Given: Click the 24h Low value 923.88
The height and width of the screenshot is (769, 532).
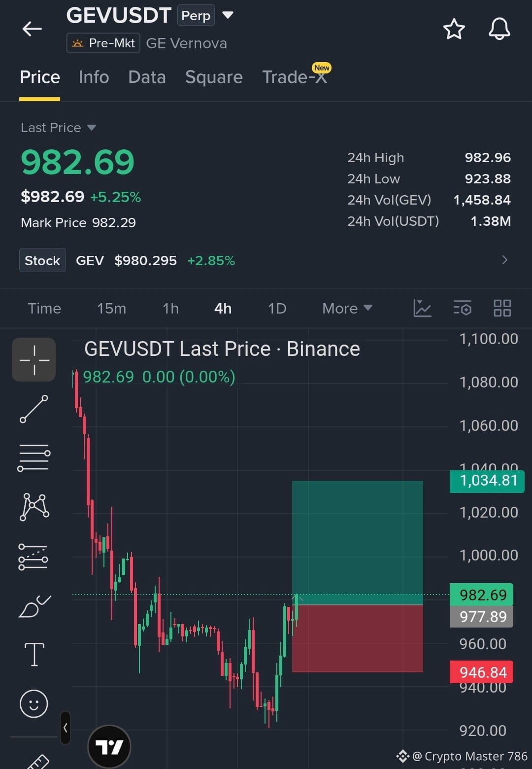Looking at the screenshot, I should [488, 179].
